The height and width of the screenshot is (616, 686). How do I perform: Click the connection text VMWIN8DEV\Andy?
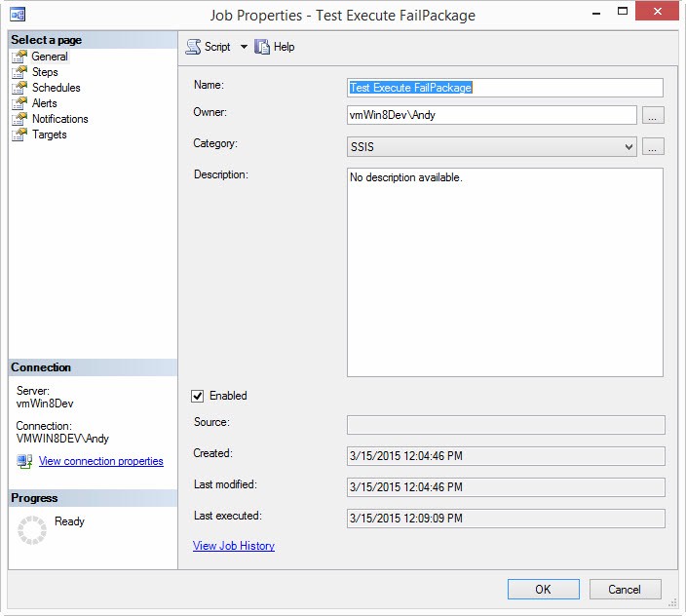[62, 439]
